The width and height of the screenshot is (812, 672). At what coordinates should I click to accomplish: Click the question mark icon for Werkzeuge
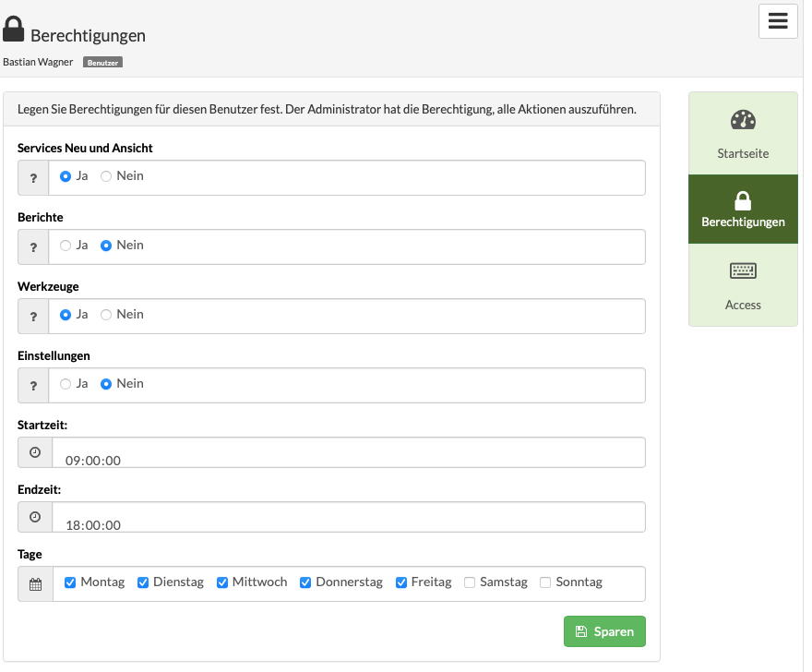33,317
